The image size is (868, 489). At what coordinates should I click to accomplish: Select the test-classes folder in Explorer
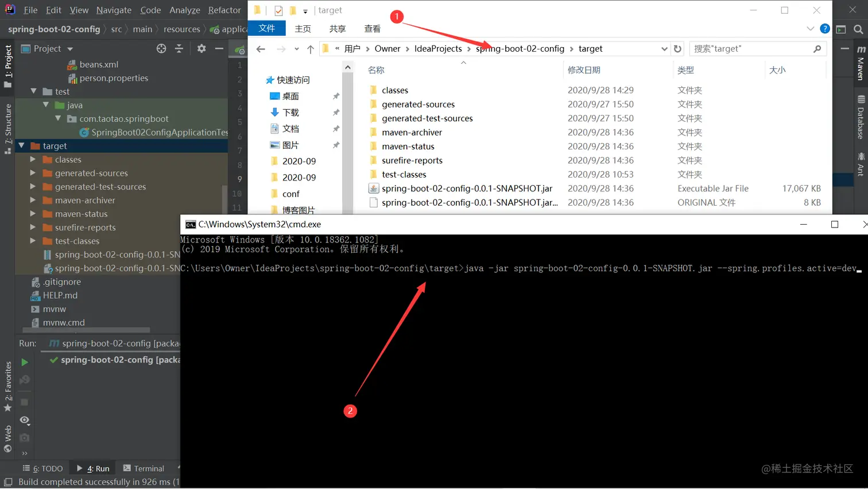[x=404, y=175]
